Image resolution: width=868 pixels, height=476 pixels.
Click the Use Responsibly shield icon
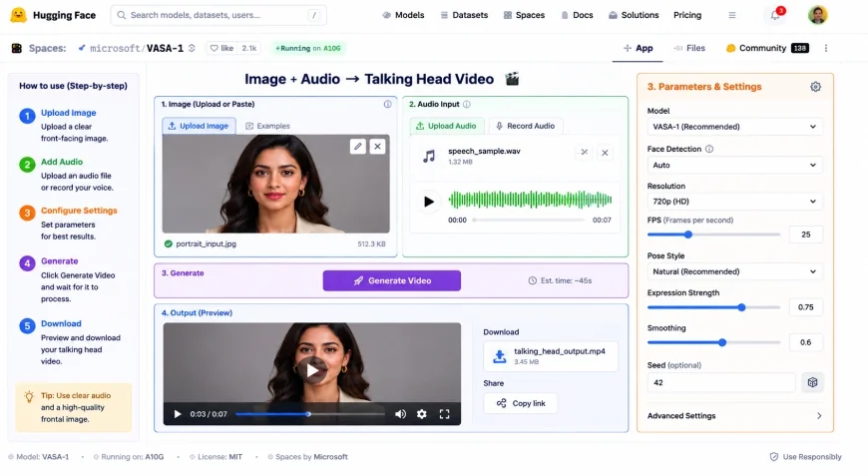point(774,457)
